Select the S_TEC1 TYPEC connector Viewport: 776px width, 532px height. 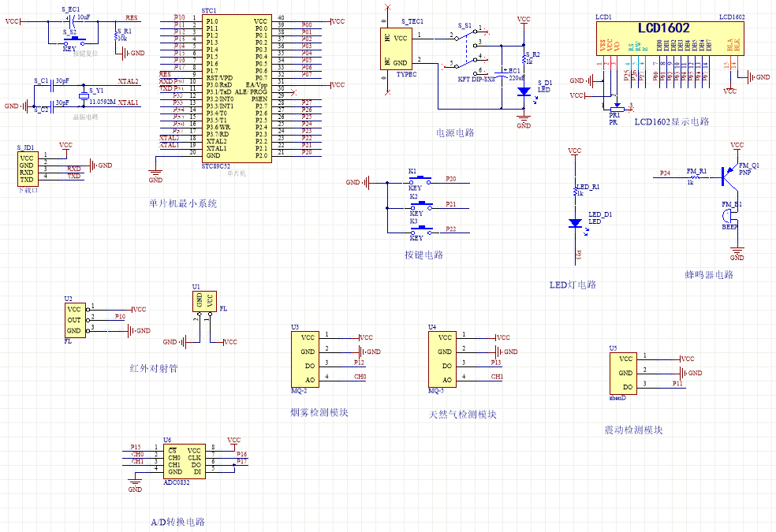point(396,50)
